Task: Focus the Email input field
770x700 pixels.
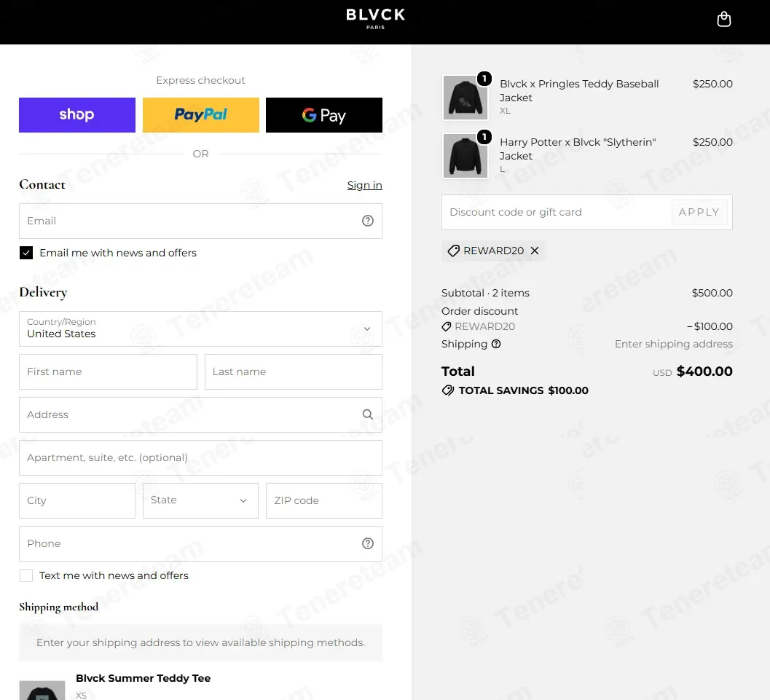Action: tap(200, 221)
